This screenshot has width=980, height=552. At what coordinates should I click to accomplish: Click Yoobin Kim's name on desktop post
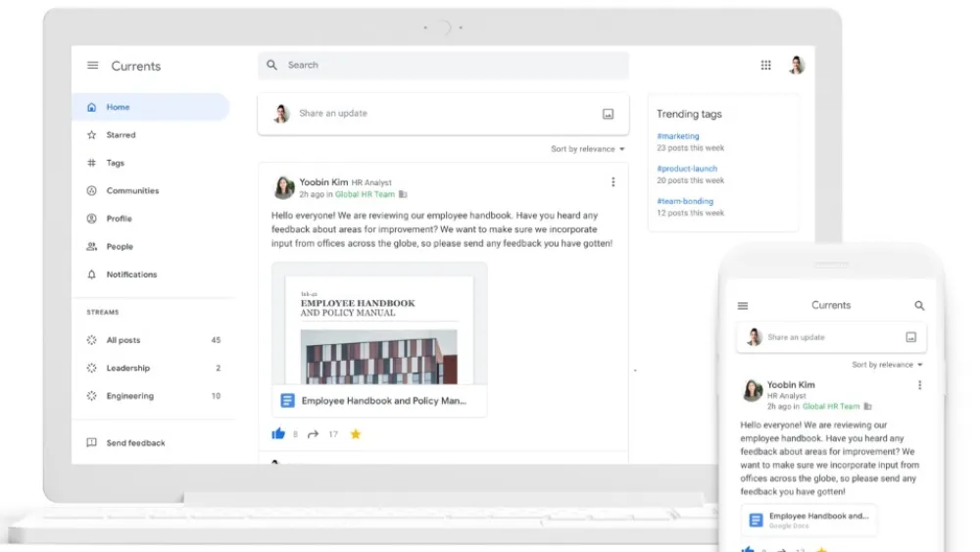(323, 182)
